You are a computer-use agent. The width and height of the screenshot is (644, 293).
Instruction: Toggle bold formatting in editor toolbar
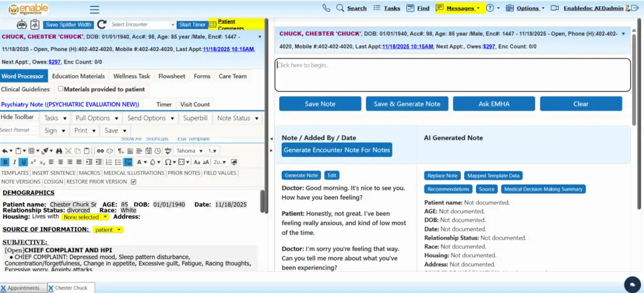[5, 162]
